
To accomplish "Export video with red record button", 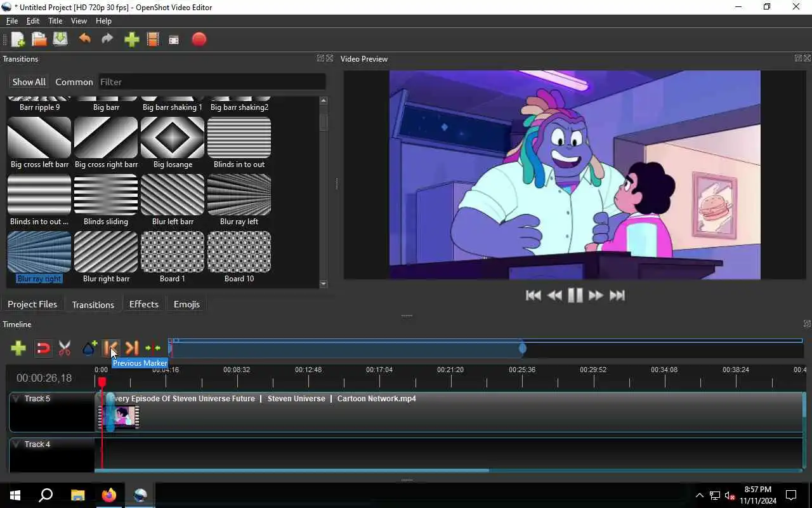I will point(199,39).
